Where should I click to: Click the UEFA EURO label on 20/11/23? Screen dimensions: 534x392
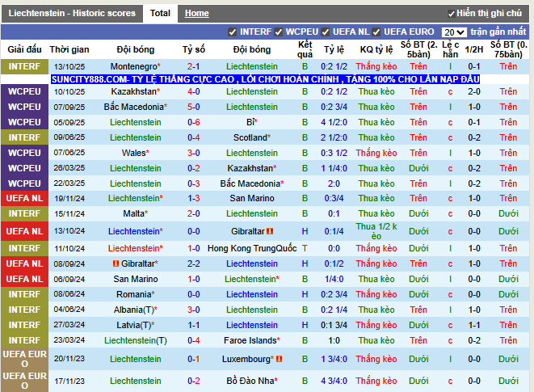(x=24, y=360)
